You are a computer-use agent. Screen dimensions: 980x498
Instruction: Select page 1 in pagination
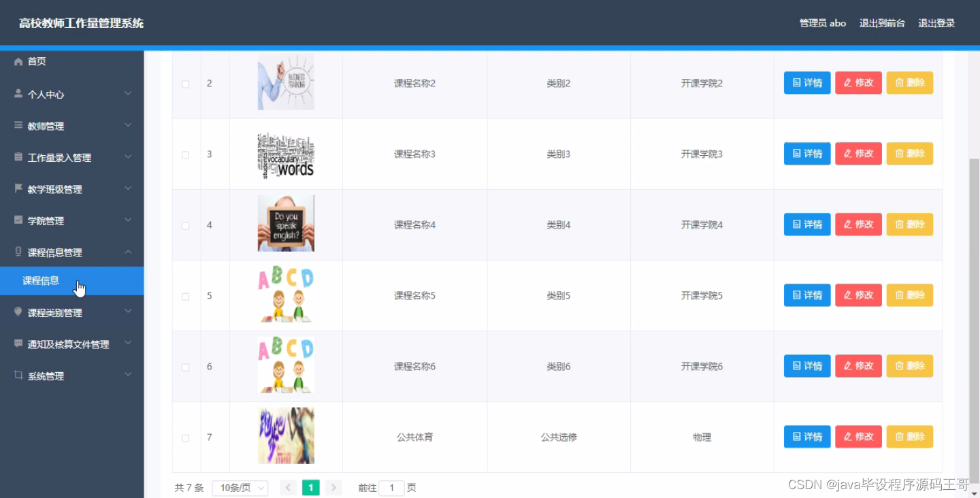point(311,488)
